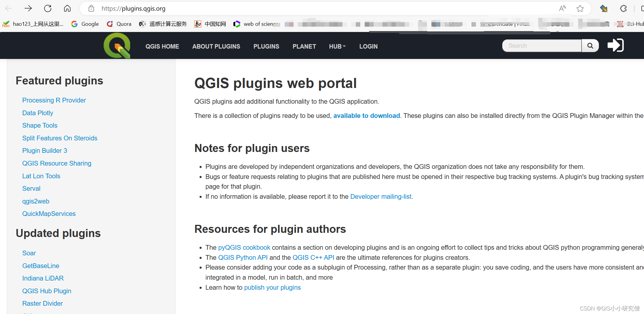The width and height of the screenshot is (644, 314).
Task: Go to the browser home page icon
Action: click(x=67, y=8)
